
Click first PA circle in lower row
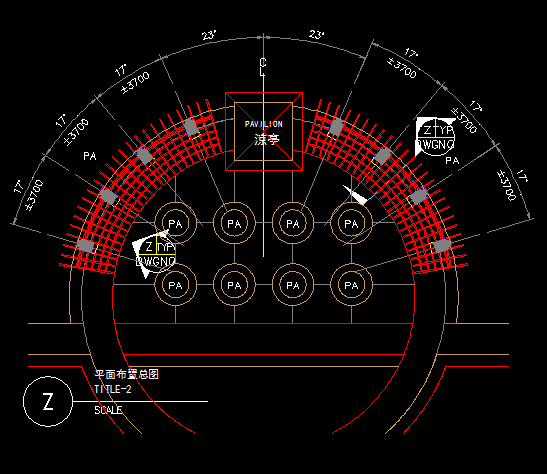click(175, 285)
